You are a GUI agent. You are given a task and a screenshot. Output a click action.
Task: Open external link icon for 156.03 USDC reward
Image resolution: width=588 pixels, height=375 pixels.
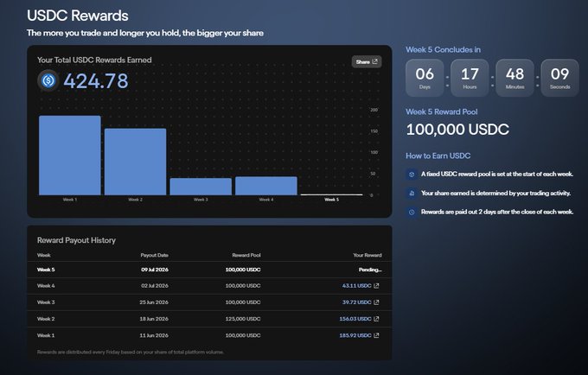[x=376, y=319]
